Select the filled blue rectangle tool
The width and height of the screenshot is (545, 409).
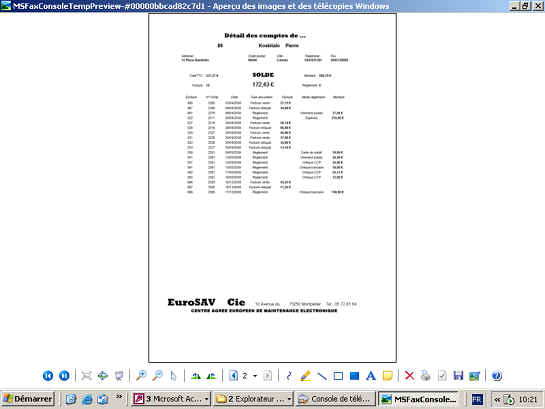point(355,376)
